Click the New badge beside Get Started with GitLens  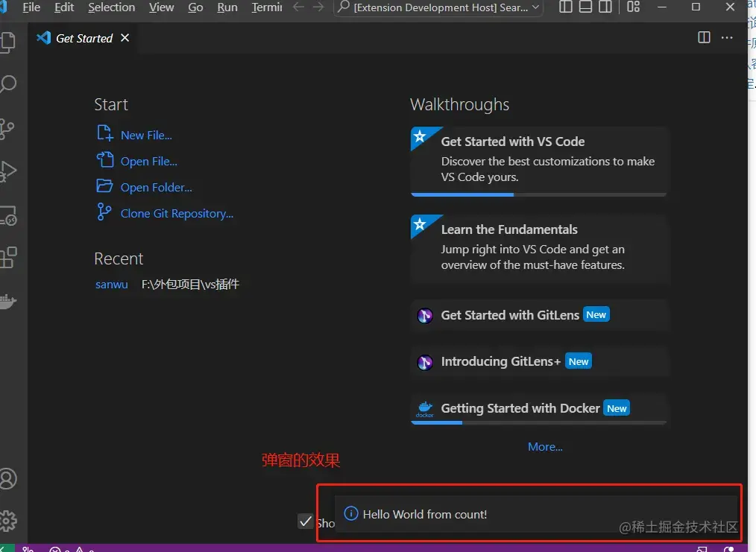tap(596, 314)
